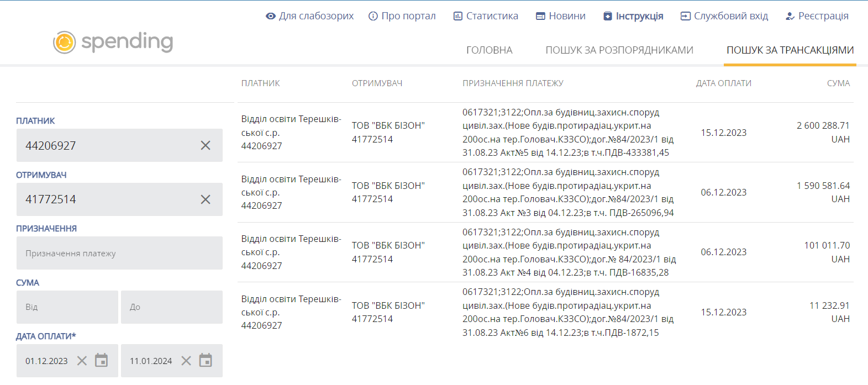Viewport: 868px width, 385px height.
Task: Click Службовий вхід login link
Action: point(724,16)
